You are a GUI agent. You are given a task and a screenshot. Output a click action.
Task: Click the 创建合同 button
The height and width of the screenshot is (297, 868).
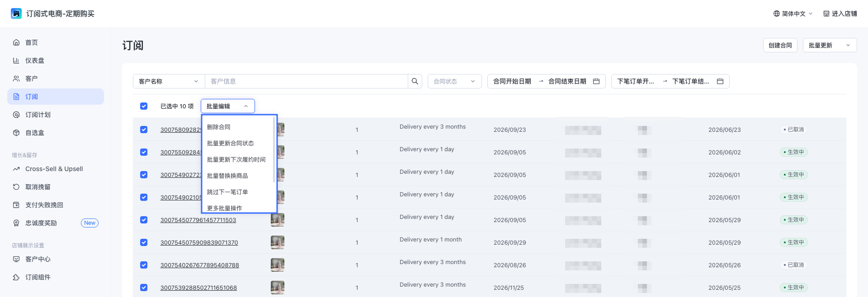tap(780, 45)
